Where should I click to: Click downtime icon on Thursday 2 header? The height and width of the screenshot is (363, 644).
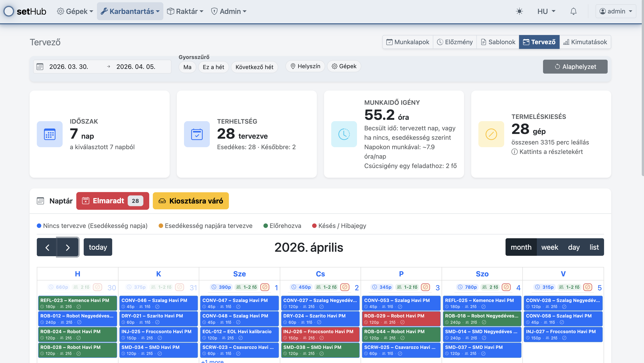click(344, 287)
